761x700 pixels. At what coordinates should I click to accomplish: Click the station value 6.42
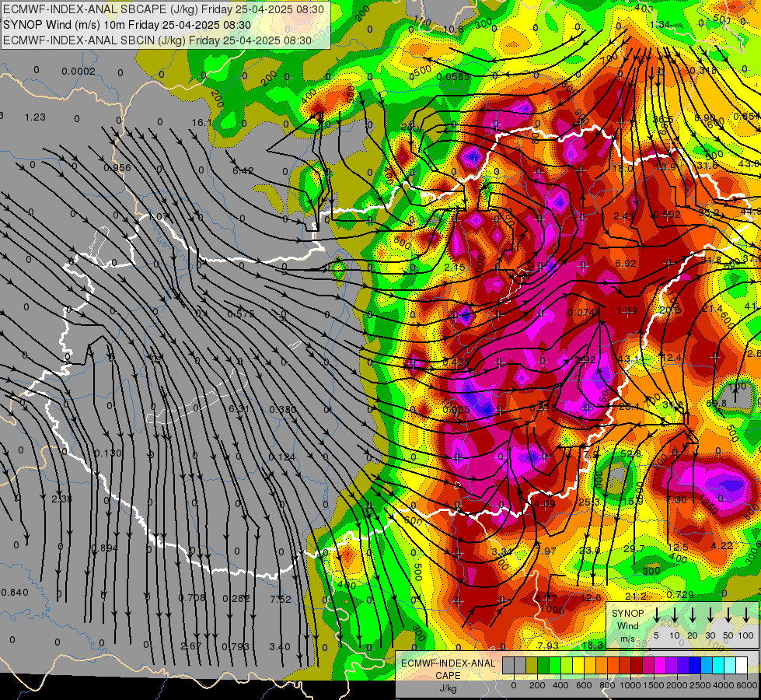tap(243, 170)
